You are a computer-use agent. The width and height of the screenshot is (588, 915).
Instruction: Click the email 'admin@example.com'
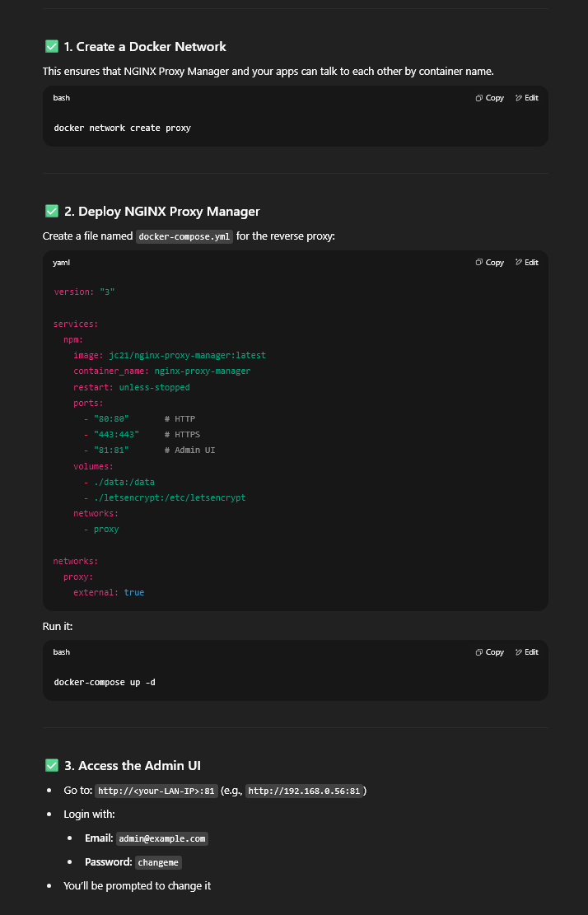pyautogui.click(x=162, y=838)
